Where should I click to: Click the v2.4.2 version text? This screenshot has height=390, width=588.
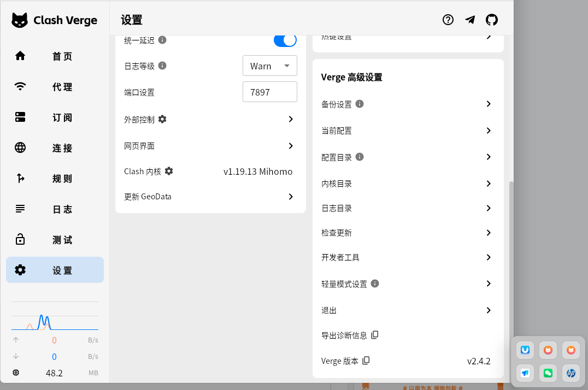click(x=479, y=361)
